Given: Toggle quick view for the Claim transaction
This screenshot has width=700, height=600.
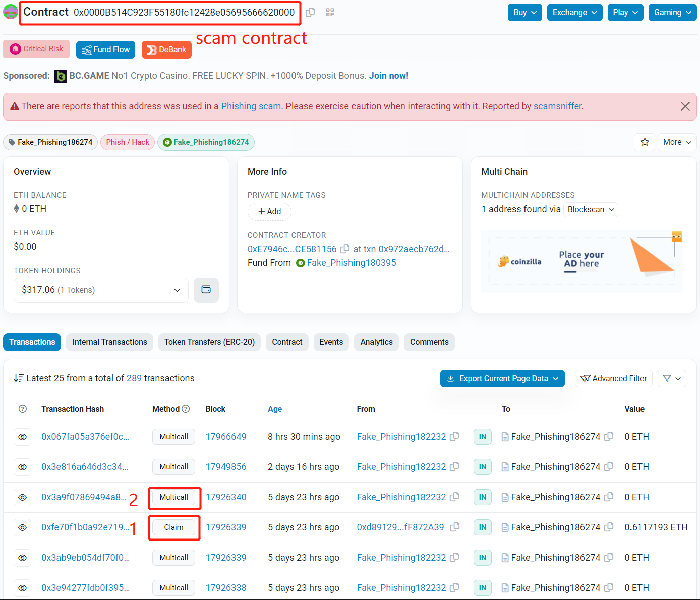Looking at the screenshot, I should pyautogui.click(x=23, y=527).
